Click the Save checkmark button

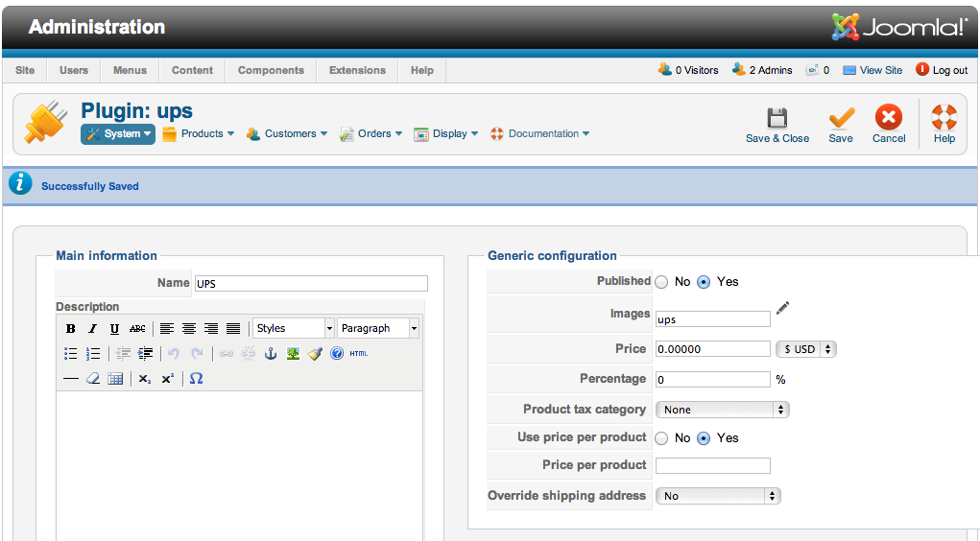click(841, 125)
